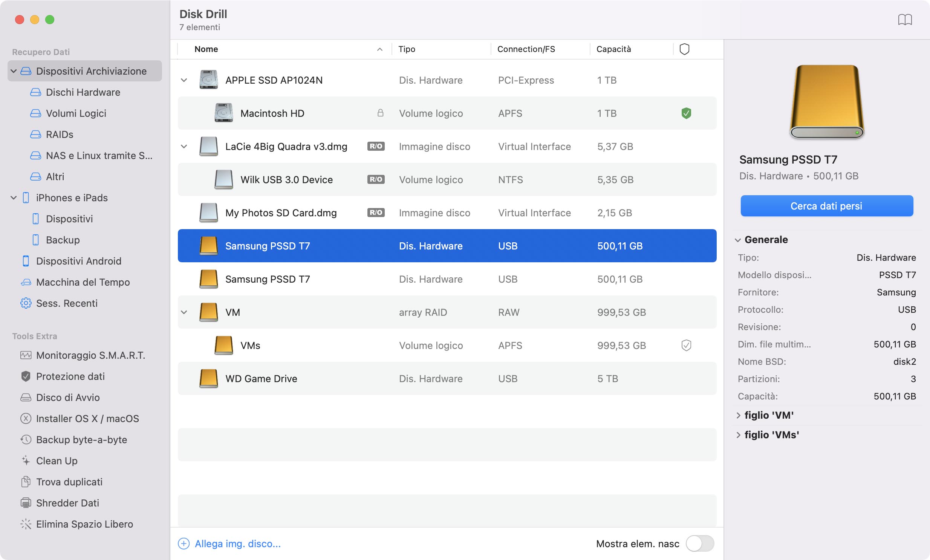Click the protection shield column header

(x=684, y=49)
